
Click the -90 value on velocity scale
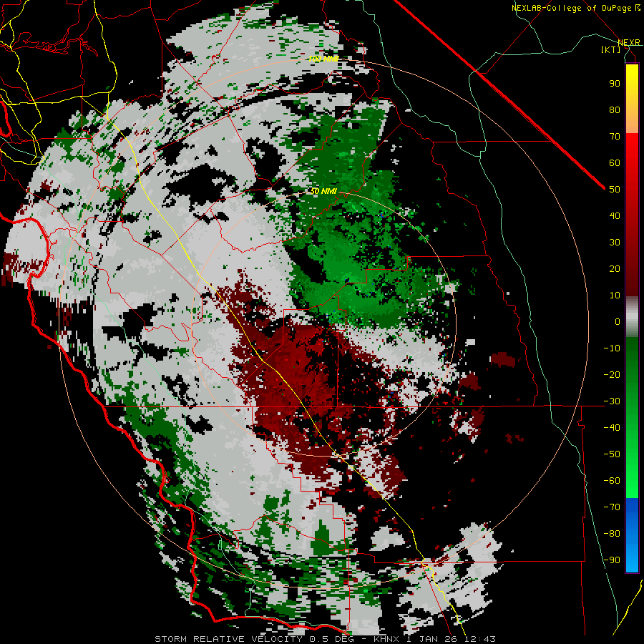point(612,560)
